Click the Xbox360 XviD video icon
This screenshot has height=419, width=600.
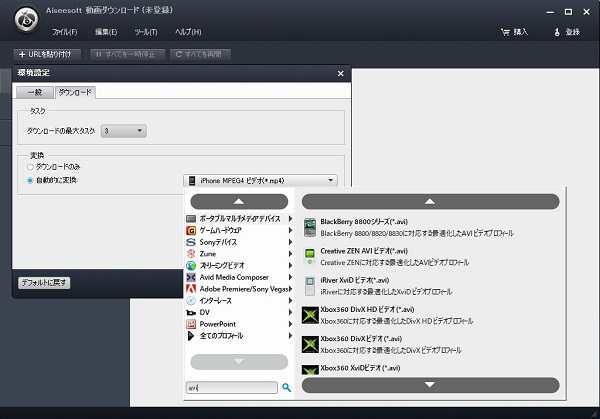[x=310, y=370]
